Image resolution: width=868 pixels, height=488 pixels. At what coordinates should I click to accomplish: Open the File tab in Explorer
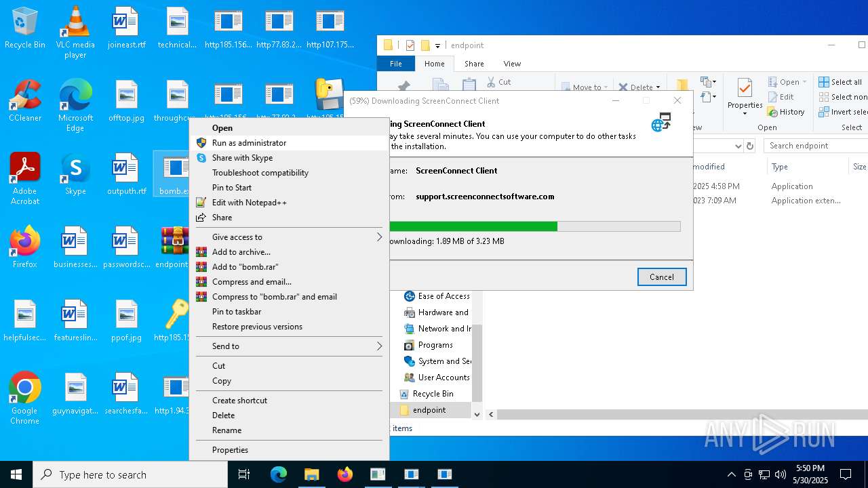[x=396, y=64]
